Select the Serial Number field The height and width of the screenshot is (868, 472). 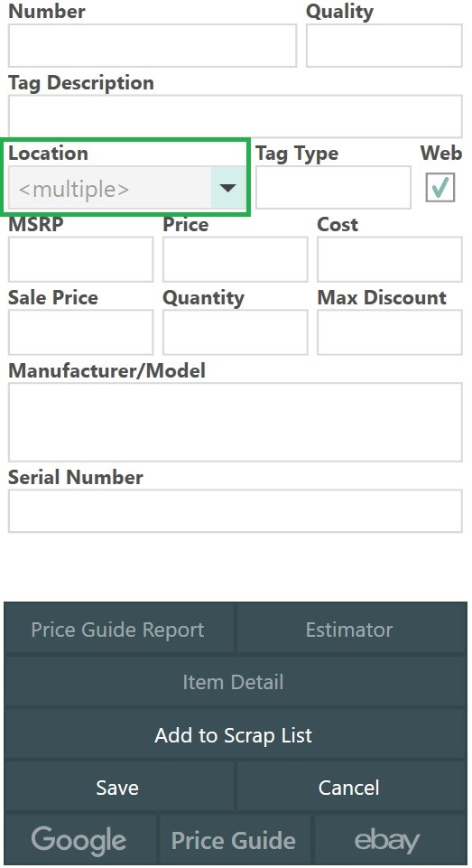pos(236,511)
